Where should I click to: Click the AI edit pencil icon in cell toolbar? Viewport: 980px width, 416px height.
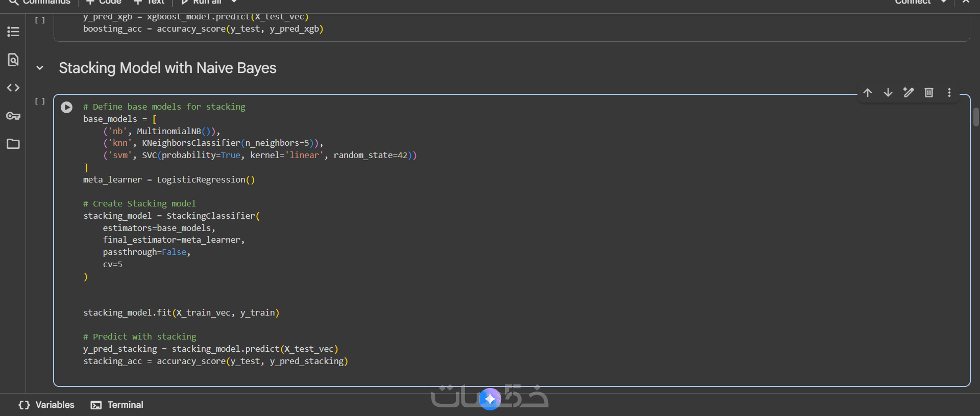point(909,92)
